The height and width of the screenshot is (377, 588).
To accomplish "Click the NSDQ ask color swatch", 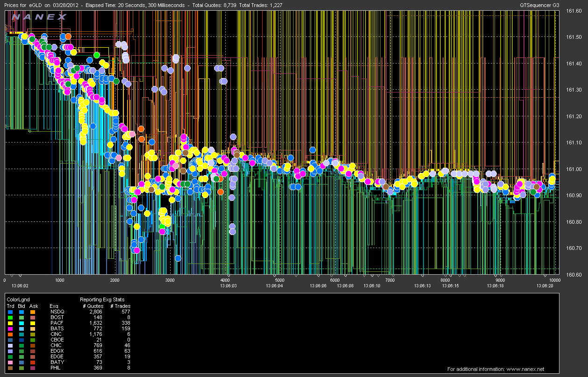I will [x=32, y=311].
